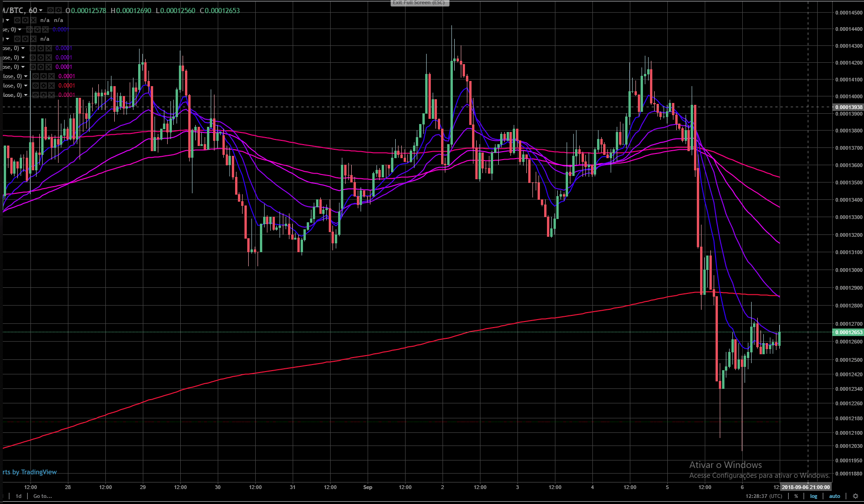Open the dropdown arrow after '/BTC, 60'
Screen dimensions: 864x504
(x=41, y=10)
